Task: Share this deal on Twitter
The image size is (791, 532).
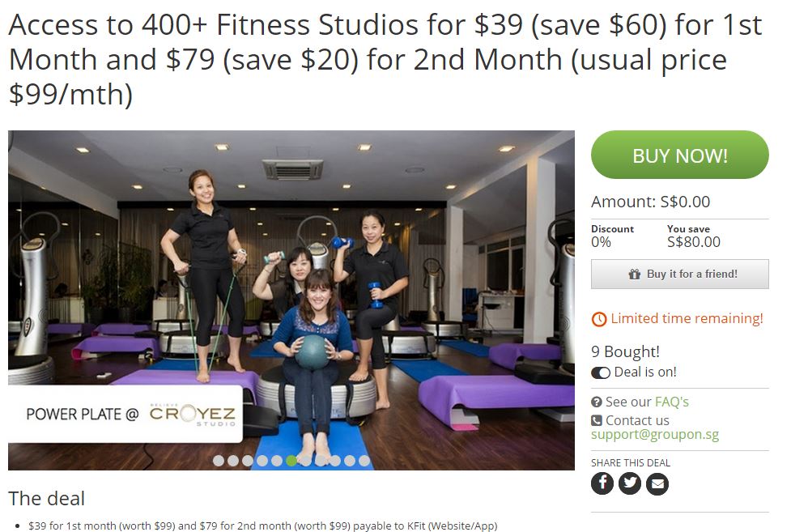Action: coord(630,483)
